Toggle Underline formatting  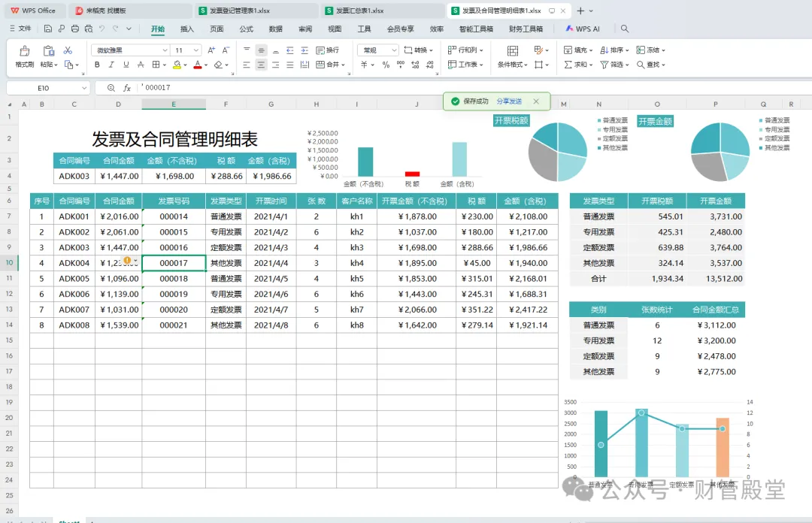click(x=126, y=65)
